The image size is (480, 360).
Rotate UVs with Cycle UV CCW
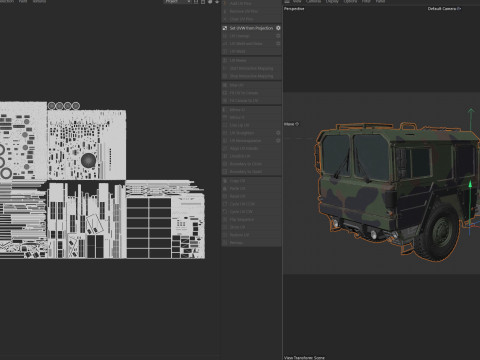252,204
